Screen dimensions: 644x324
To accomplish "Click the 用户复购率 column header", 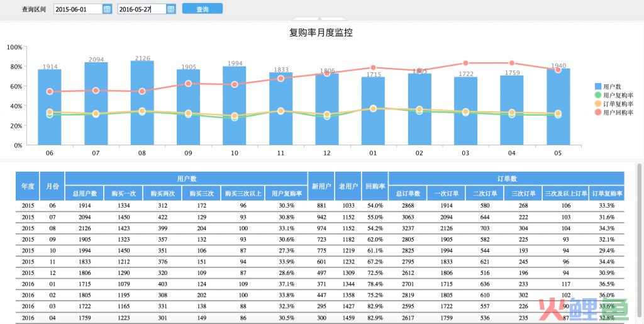I will tap(287, 193).
